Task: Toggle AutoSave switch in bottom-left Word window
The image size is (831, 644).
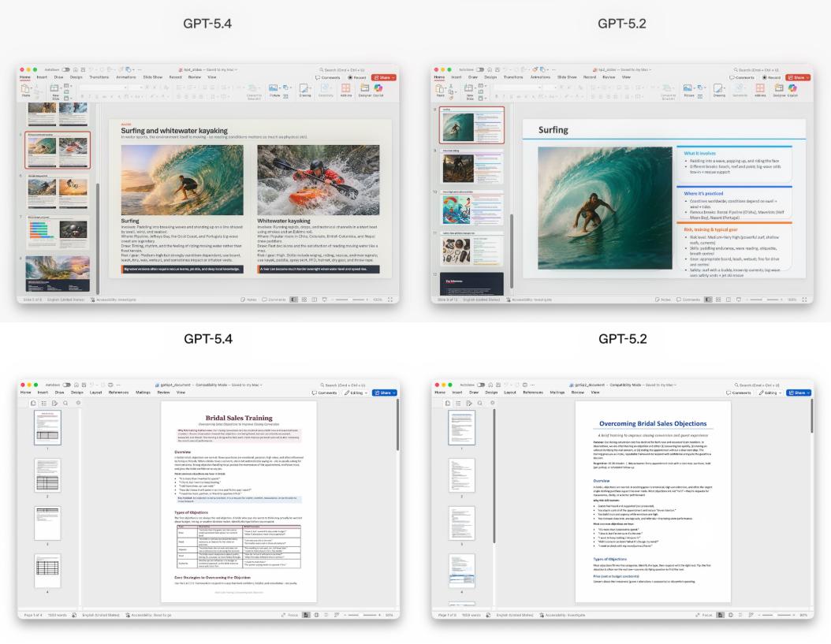Action: coord(66,385)
